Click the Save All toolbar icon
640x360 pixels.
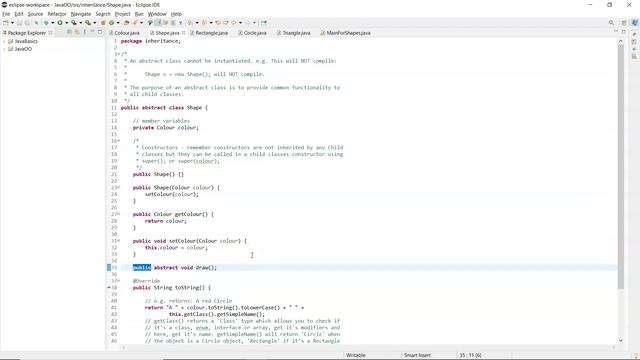(27, 23)
